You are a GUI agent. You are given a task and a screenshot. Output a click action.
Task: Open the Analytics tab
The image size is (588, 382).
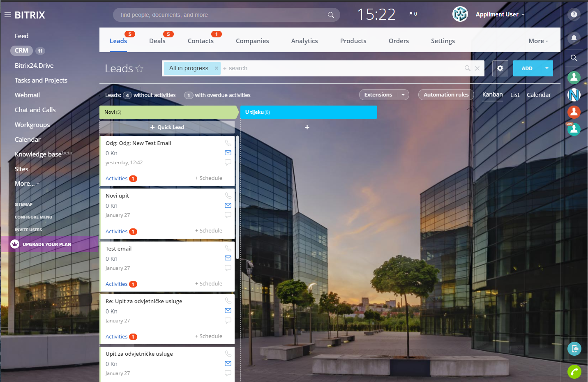coord(304,41)
